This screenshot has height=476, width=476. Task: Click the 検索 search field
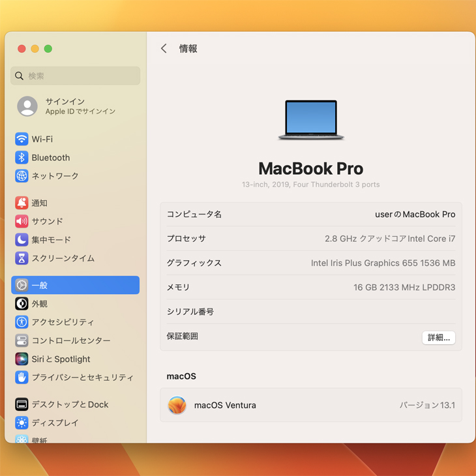click(76, 76)
